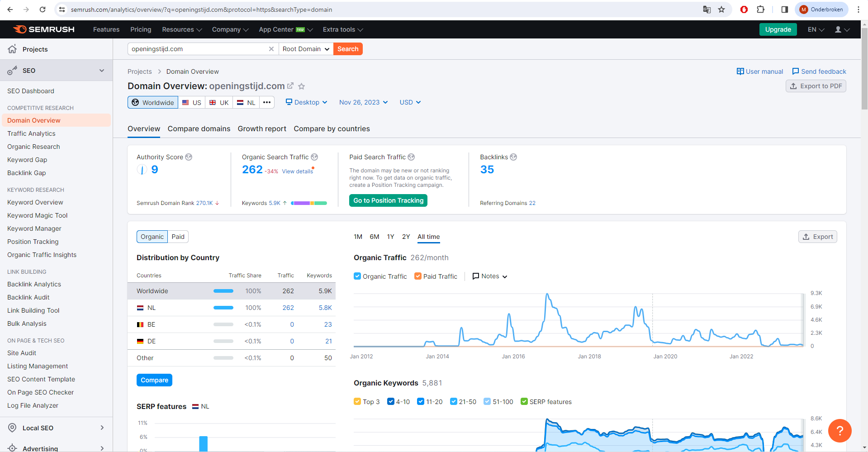
Task: Click the Local SEO pin icon
Action: pyautogui.click(x=13, y=428)
